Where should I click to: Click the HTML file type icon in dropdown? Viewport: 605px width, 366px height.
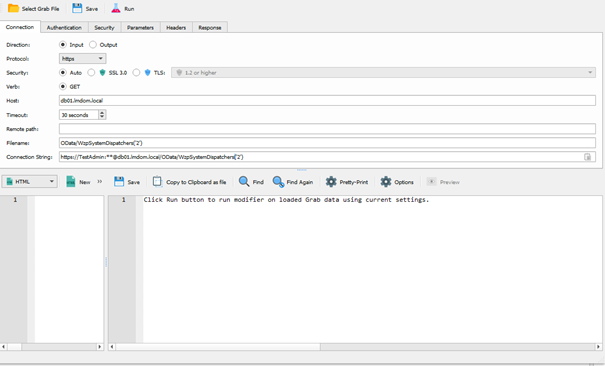(x=10, y=182)
